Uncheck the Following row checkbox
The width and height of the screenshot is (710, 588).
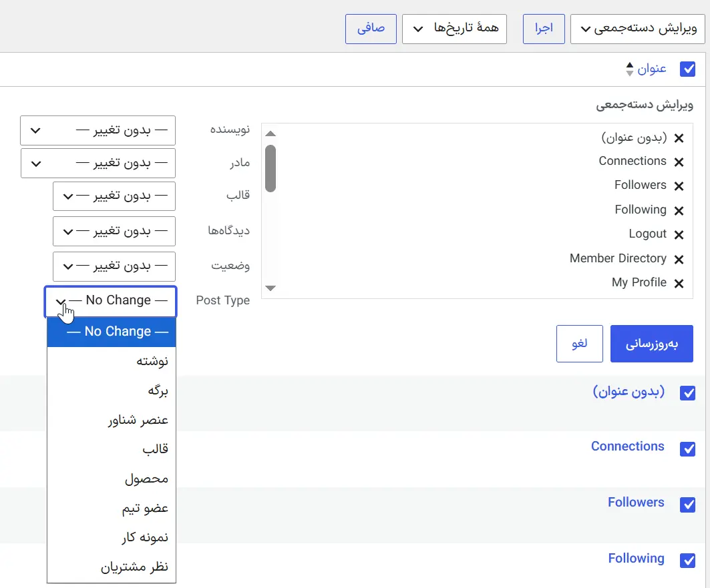point(687,561)
